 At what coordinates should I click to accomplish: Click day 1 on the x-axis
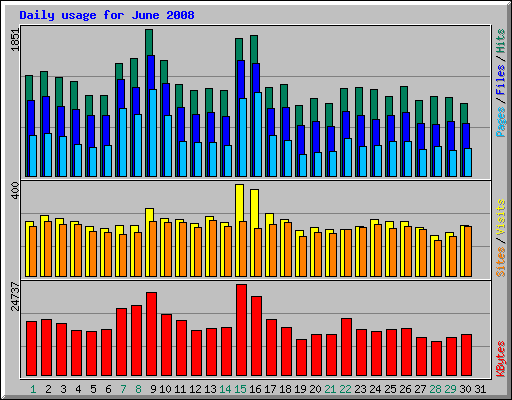pos(33,389)
